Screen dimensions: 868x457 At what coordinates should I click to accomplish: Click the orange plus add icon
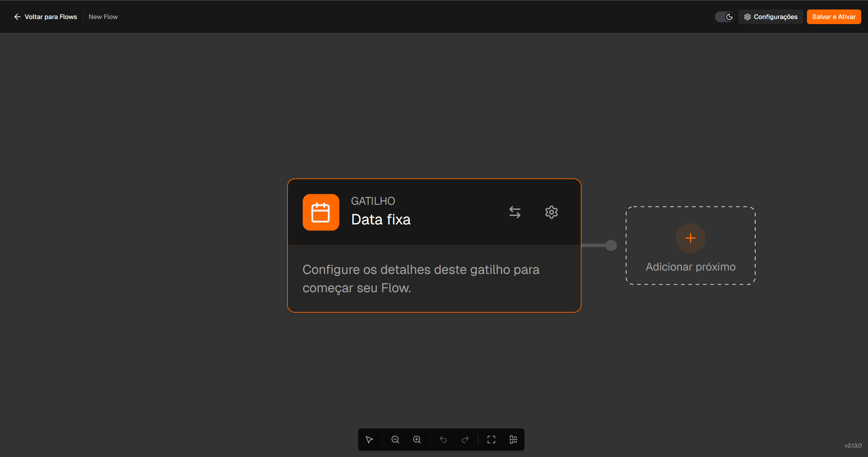[690, 238]
